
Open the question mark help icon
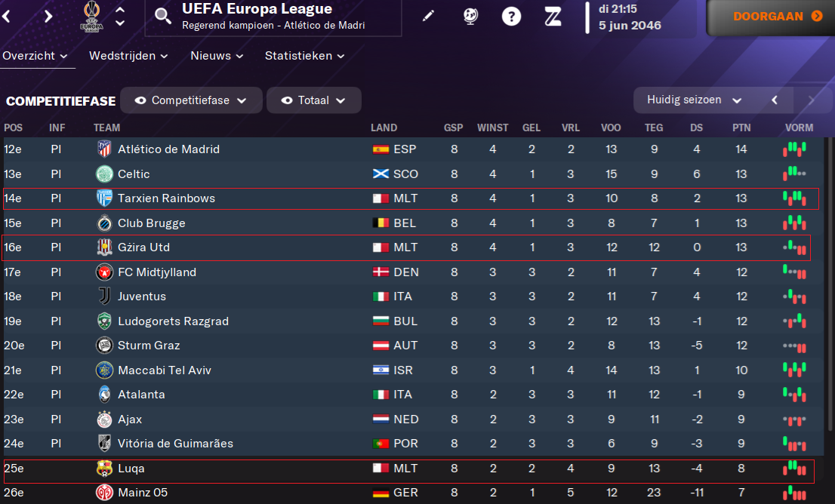point(511,16)
